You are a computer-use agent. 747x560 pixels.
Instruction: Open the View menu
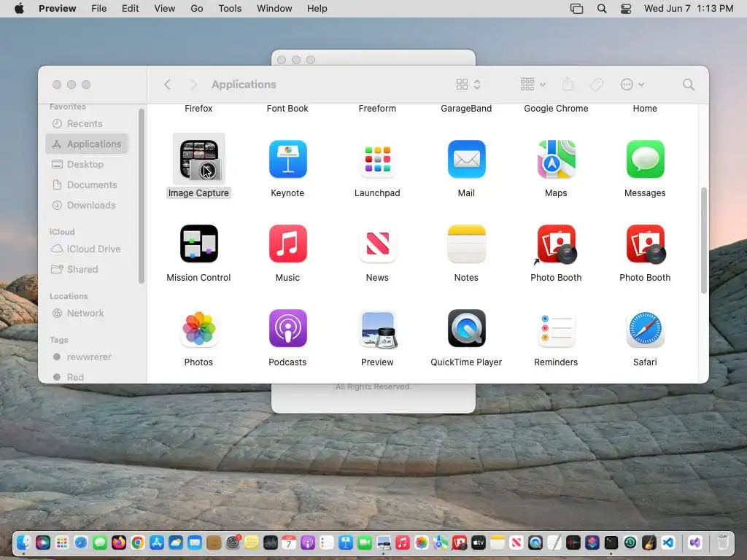pos(164,8)
